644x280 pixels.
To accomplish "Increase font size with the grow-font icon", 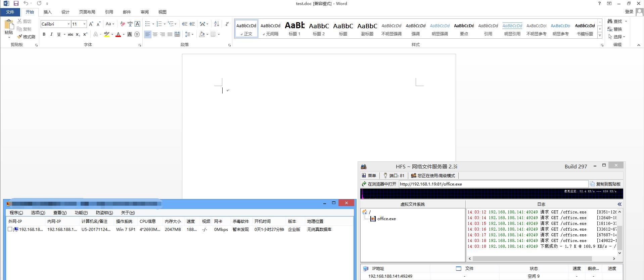I will point(91,24).
